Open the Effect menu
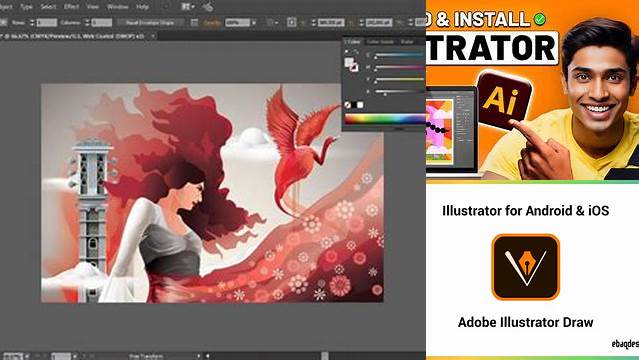The image size is (639, 360). 71,7
